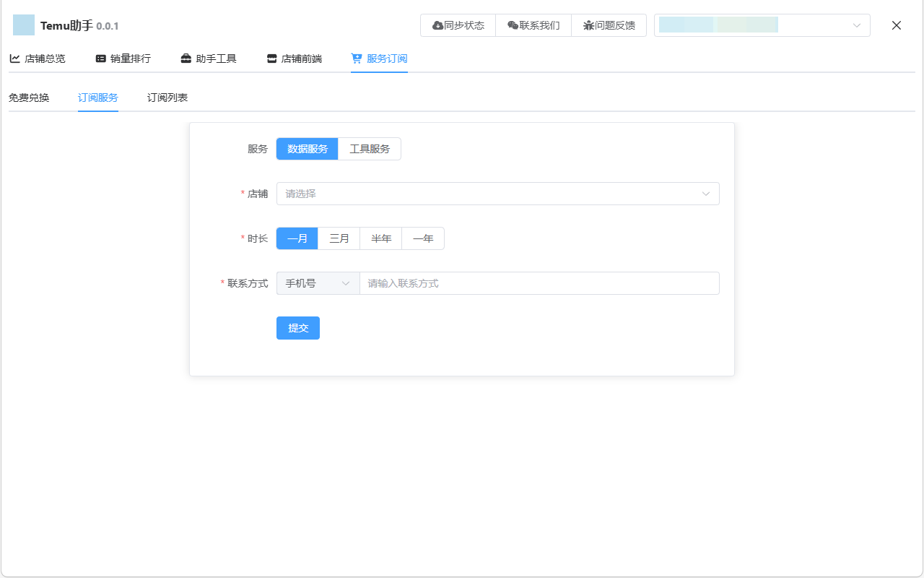Click the WeChat icon for 联系我们

(x=513, y=25)
